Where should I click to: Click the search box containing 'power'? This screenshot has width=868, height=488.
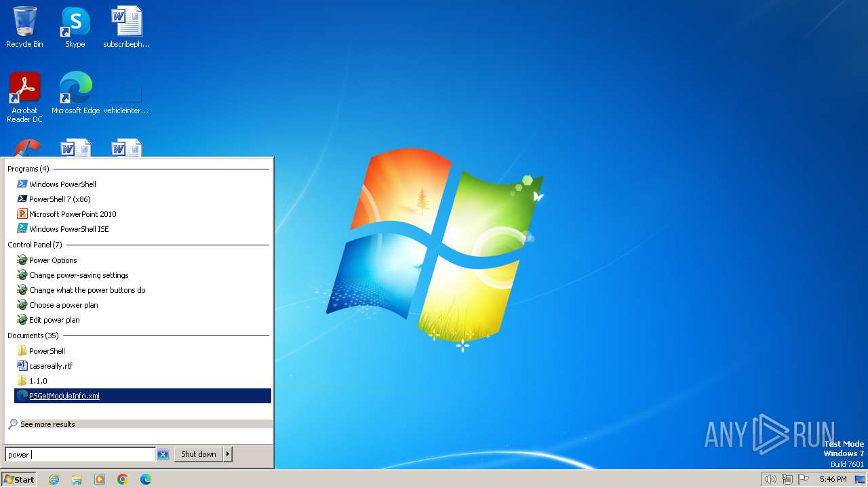click(80, 455)
